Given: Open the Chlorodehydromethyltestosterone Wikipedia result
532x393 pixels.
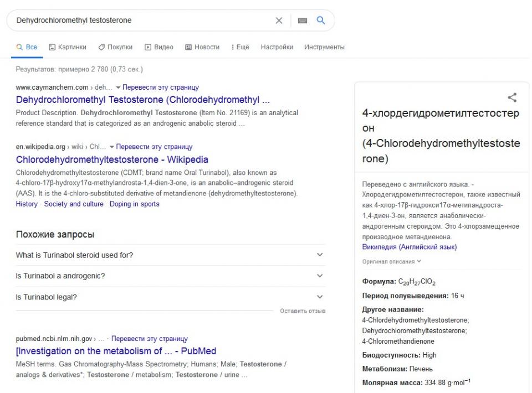Looking at the screenshot, I should click(112, 160).
